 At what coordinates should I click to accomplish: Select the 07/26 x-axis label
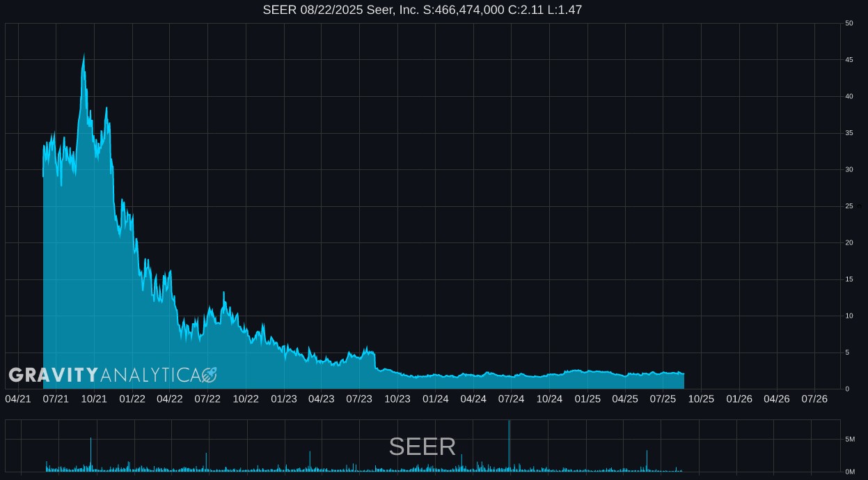coord(814,398)
